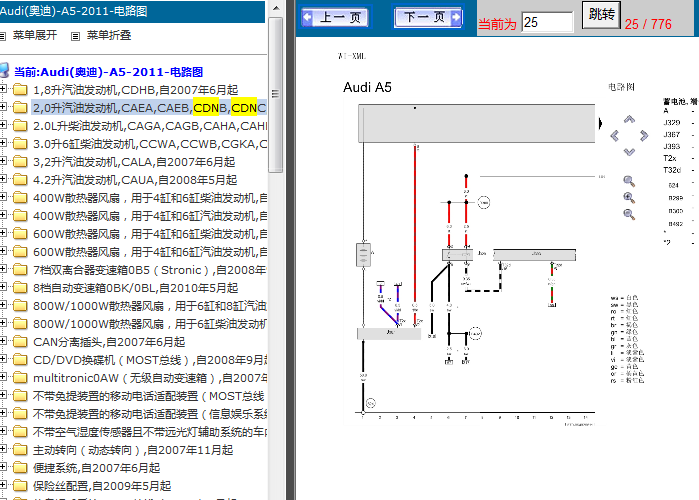Click J367 in the diagram legend
The width and height of the screenshot is (699, 500).
(671, 134)
